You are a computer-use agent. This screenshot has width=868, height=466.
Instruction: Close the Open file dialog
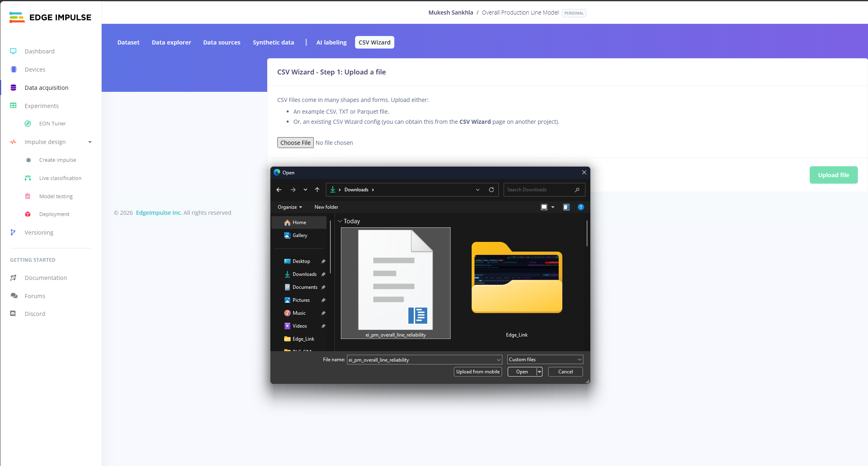[584, 172]
